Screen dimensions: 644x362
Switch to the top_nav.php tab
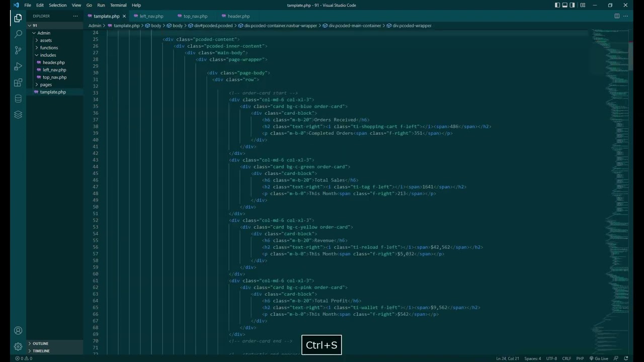(195, 16)
